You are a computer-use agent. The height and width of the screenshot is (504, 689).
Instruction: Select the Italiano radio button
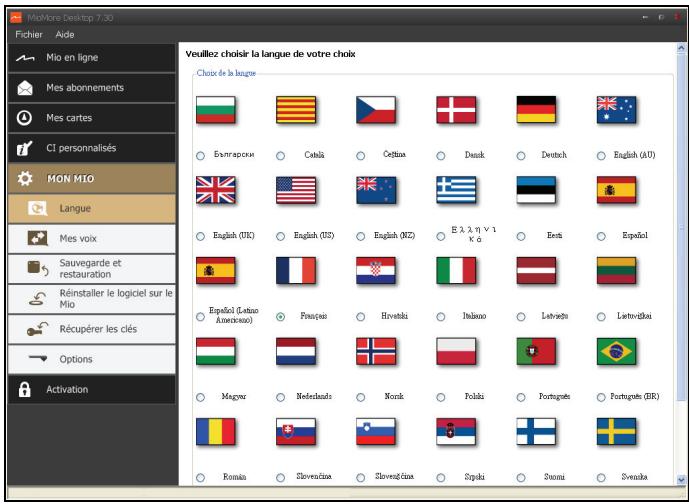point(441,317)
